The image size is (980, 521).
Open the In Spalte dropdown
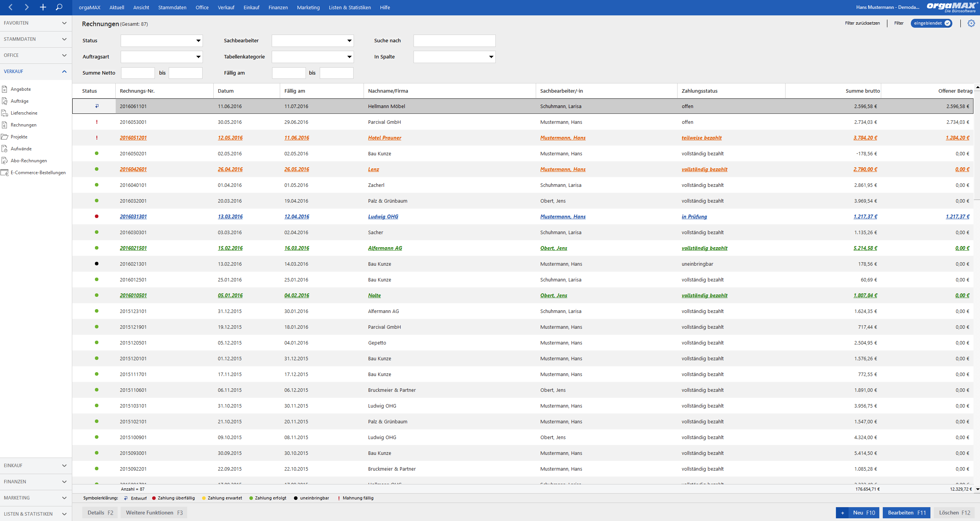[x=455, y=57]
